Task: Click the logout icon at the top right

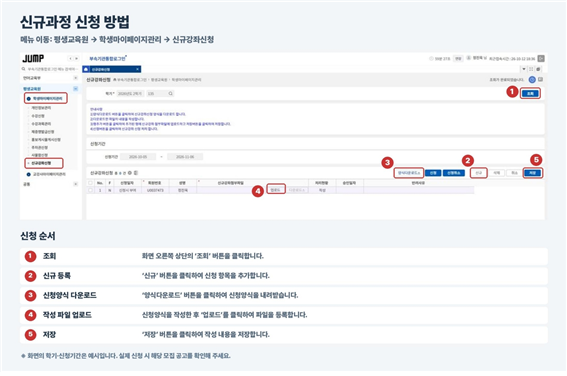Action: pos(541,59)
